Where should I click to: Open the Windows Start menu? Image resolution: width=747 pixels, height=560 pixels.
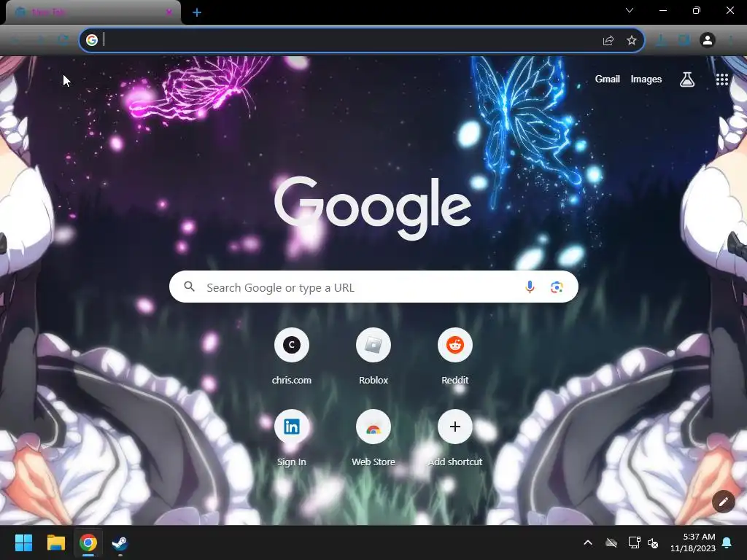click(23, 542)
